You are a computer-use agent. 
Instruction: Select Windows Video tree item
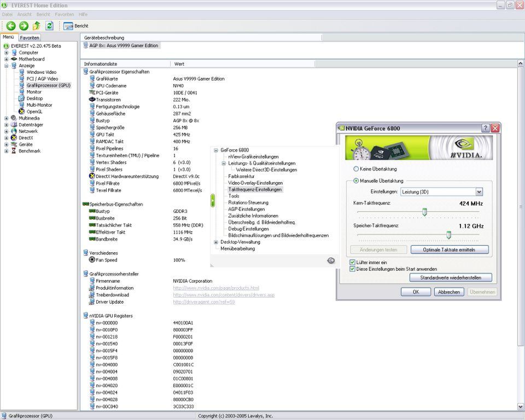coord(42,72)
